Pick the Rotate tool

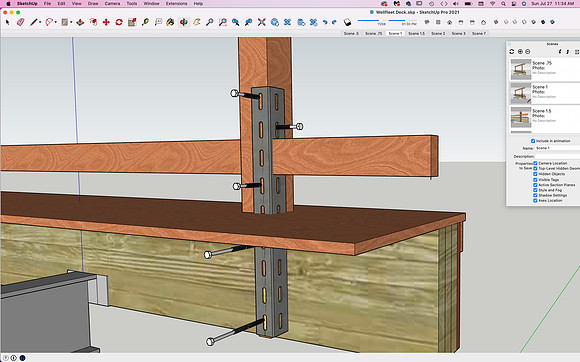coord(119,22)
